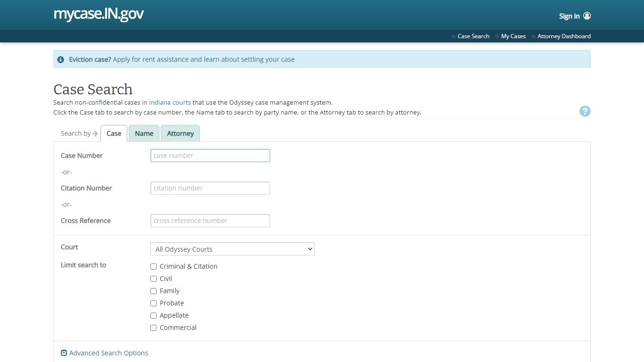This screenshot has width=644, height=362.
Task: Select the Probate checkbox
Action: [153, 303]
